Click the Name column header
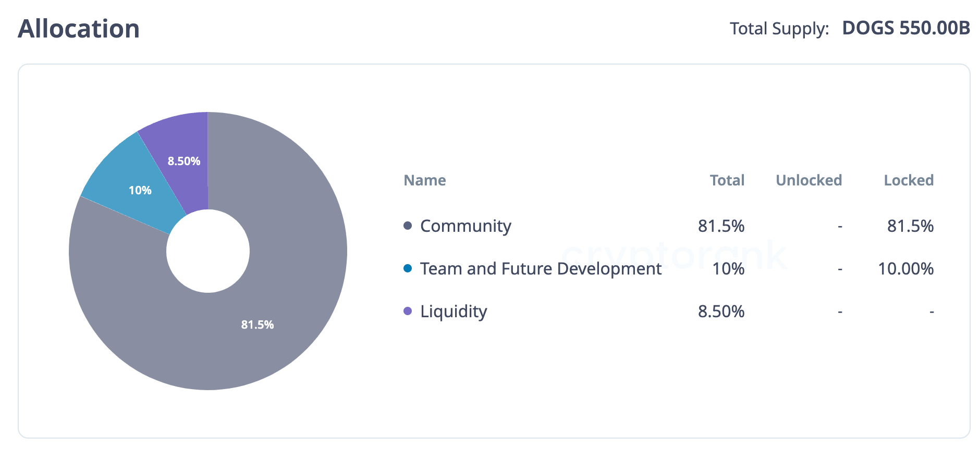 [x=425, y=180]
